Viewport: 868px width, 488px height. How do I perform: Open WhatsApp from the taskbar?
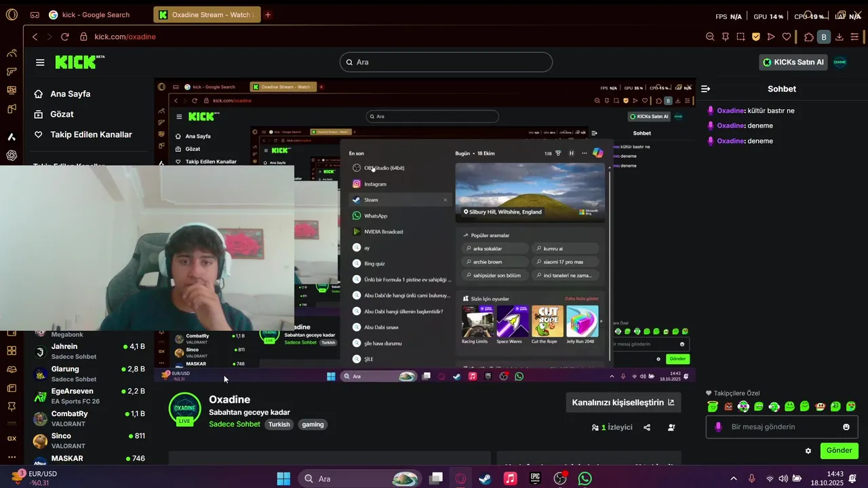pyautogui.click(x=585, y=479)
